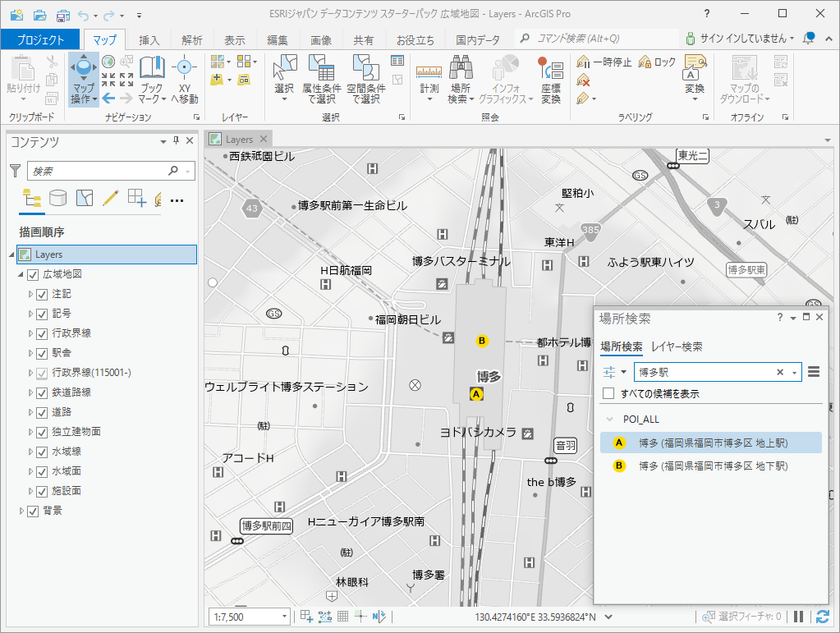
Task: Go to previous extent arrow
Action: click(x=108, y=98)
